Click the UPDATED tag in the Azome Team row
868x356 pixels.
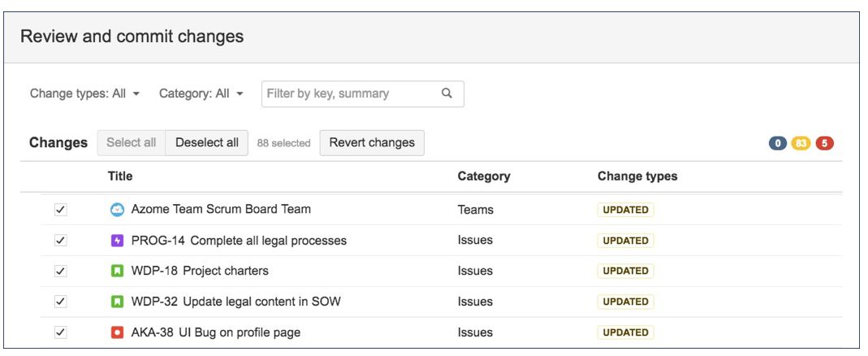coord(625,210)
